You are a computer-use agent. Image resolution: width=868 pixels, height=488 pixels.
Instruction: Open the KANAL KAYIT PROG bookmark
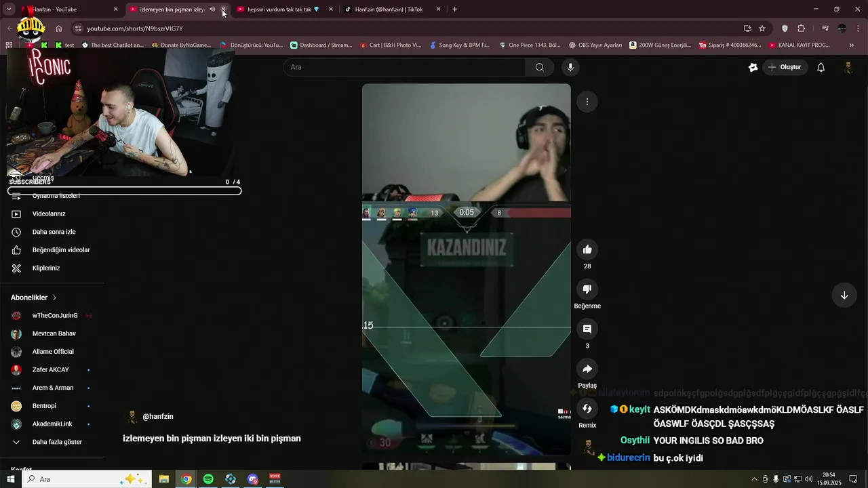pyautogui.click(x=800, y=45)
